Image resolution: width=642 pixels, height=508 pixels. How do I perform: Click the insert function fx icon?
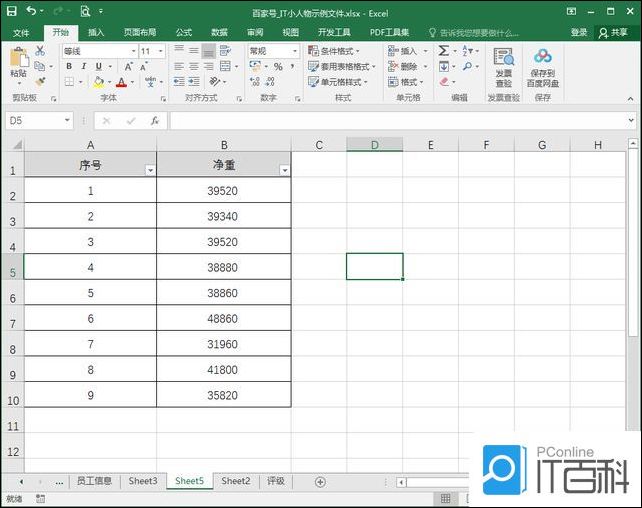tap(154, 121)
